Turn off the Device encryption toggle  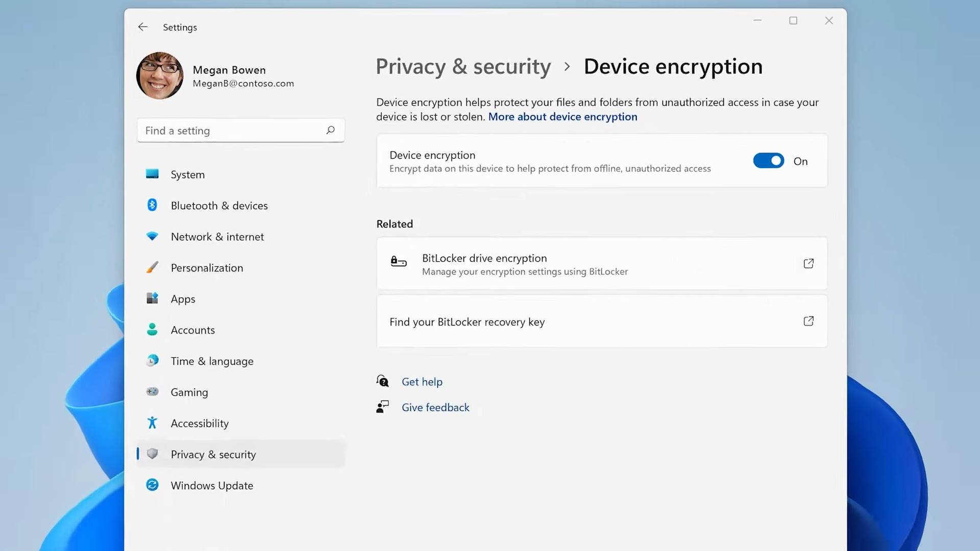tap(768, 161)
